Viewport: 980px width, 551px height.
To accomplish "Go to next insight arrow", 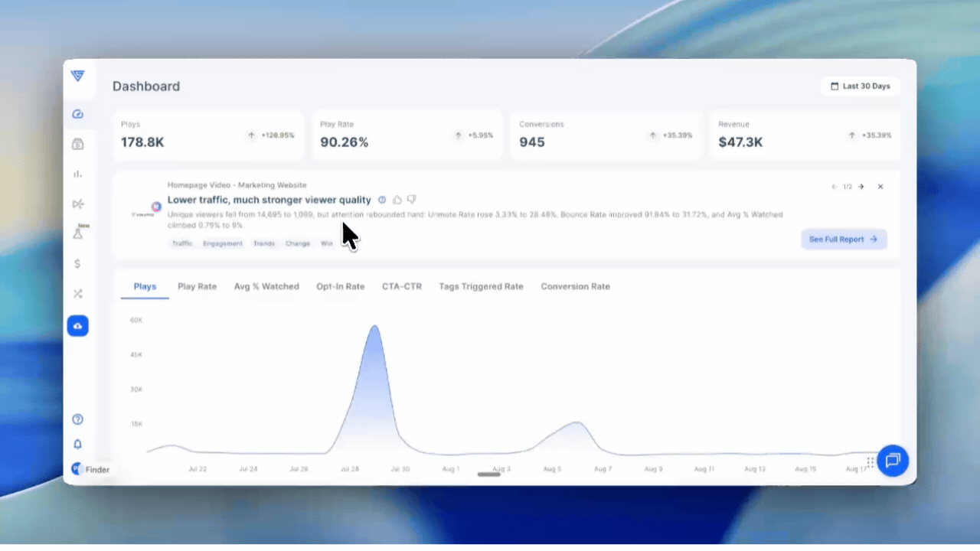I will (x=861, y=187).
